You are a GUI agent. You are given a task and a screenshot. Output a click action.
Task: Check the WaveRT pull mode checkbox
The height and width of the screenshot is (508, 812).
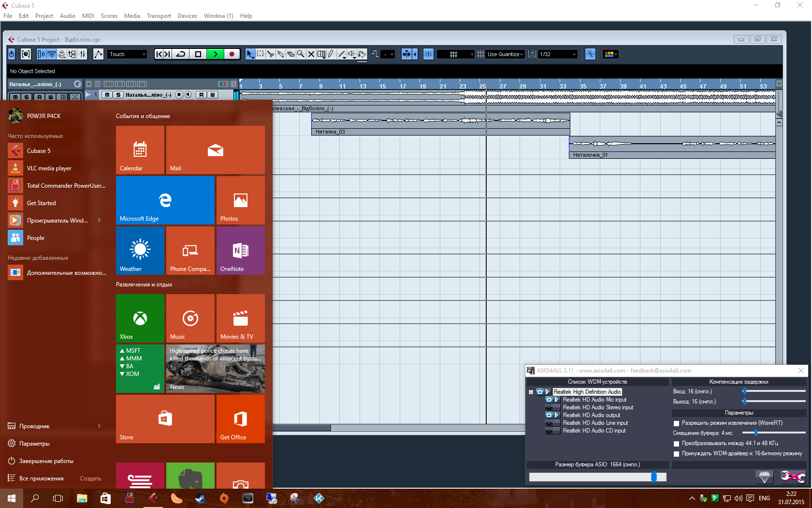677,423
